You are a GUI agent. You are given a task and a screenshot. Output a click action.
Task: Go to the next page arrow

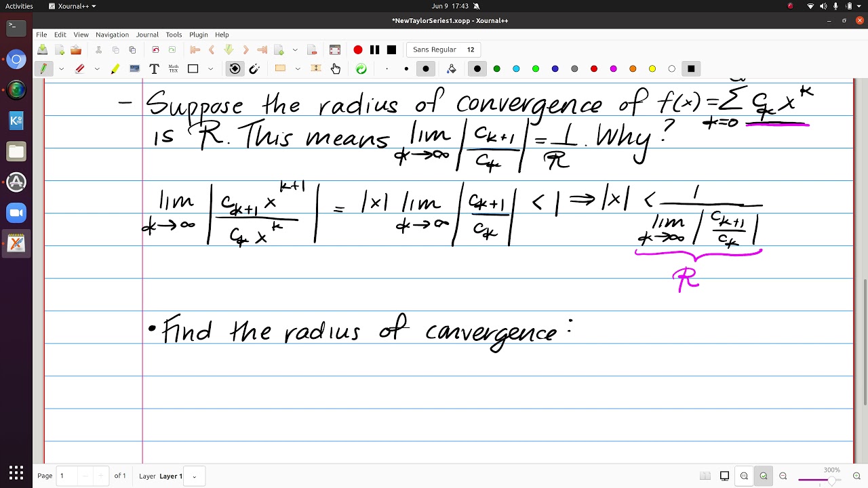tap(245, 49)
